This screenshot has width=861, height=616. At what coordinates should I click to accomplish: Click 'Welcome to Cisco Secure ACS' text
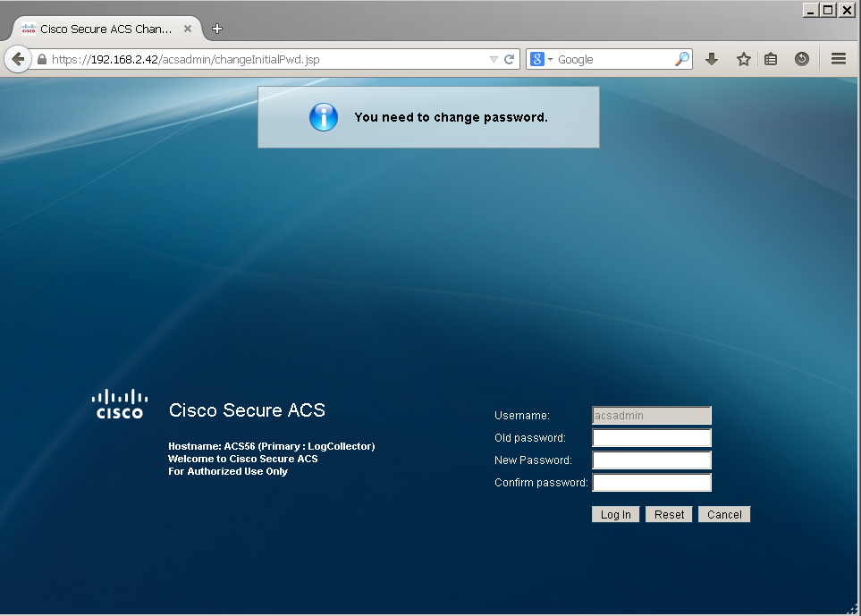coord(242,459)
